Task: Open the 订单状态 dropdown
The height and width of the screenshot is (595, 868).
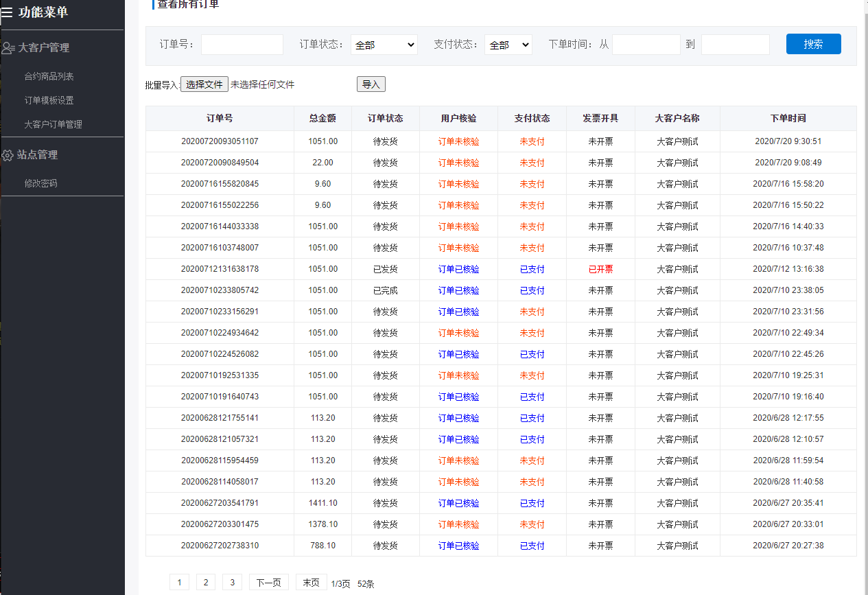Action: (x=384, y=45)
